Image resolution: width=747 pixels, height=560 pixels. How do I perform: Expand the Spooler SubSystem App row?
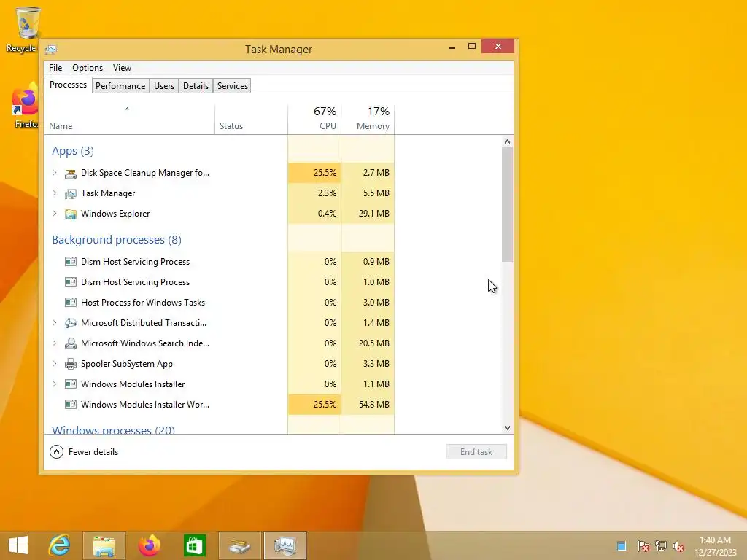click(54, 364)
